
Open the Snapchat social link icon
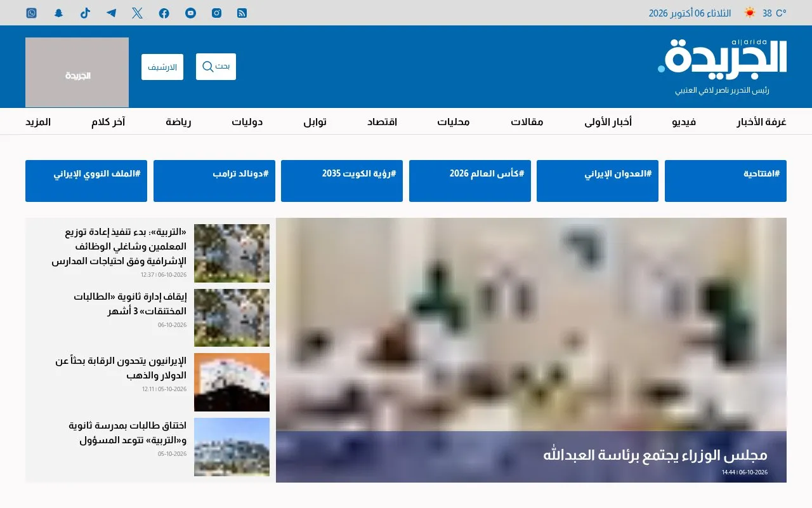pos(58,13)
